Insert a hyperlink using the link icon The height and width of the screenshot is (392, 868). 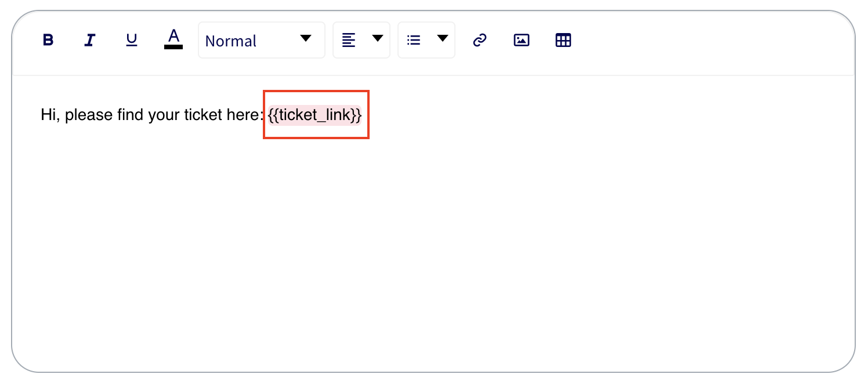(x=479, y=40)
